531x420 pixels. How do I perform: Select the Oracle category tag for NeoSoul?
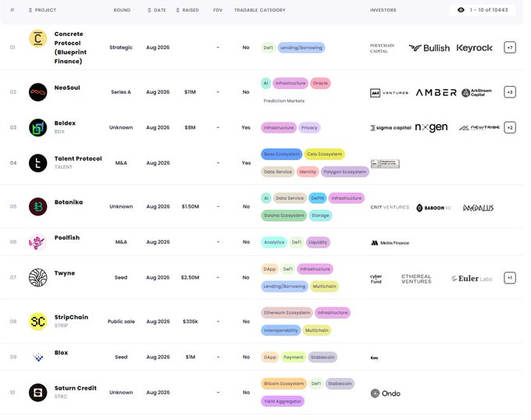[320, 84]
